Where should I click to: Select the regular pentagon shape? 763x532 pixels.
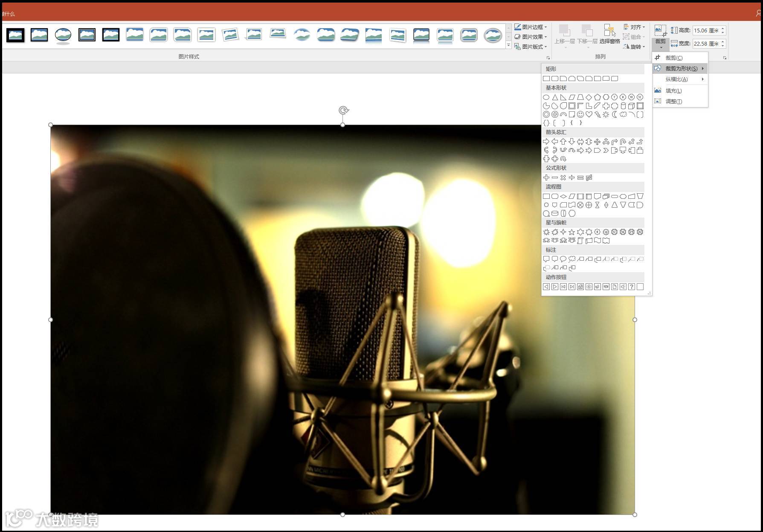[x=598, y=97]
